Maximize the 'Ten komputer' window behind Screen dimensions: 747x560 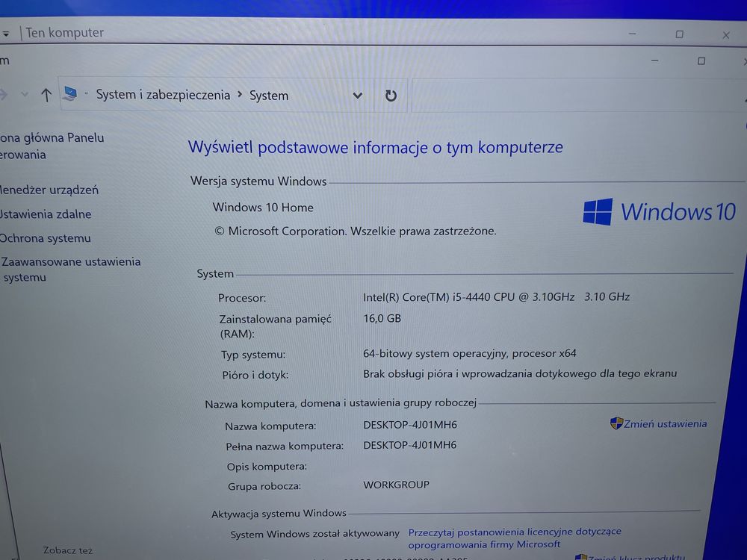pyautogui.click(x=679, y=34)
